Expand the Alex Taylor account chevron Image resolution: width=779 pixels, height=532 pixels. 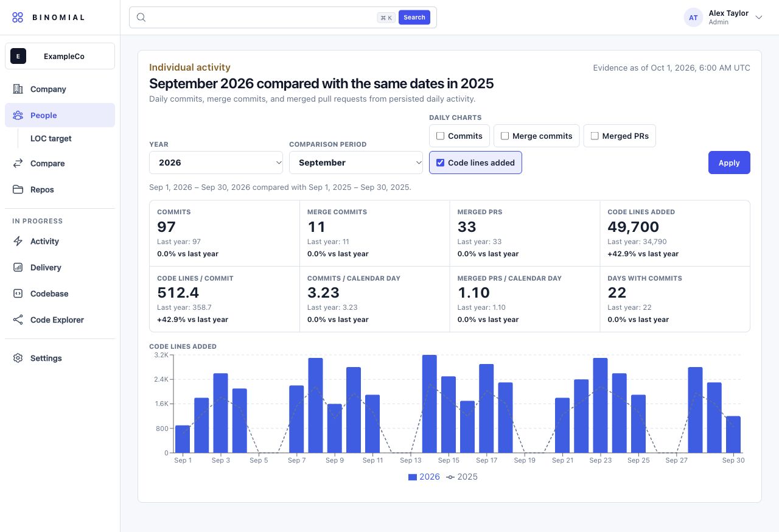[x=759, y=18]
